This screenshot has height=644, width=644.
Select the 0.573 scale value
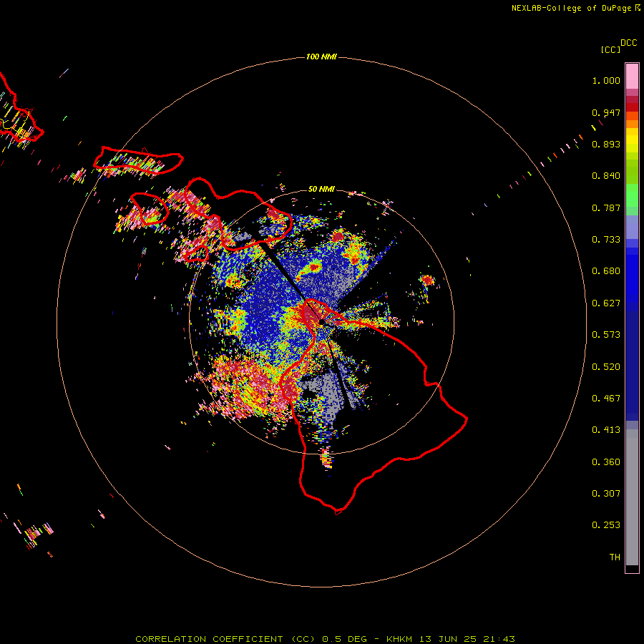click(606, 335)
